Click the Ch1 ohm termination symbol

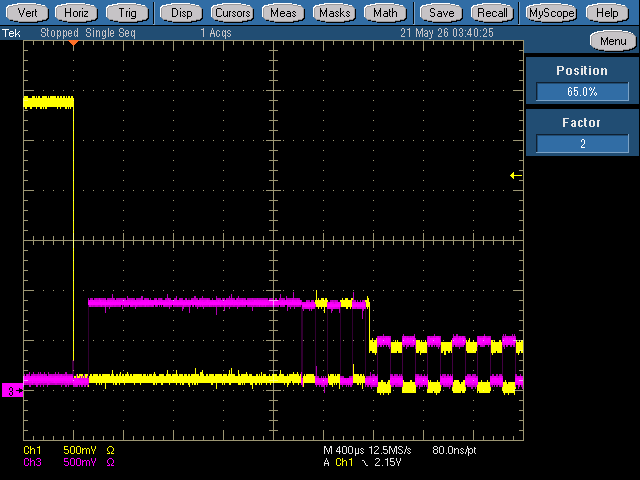(x=110, y=450)
